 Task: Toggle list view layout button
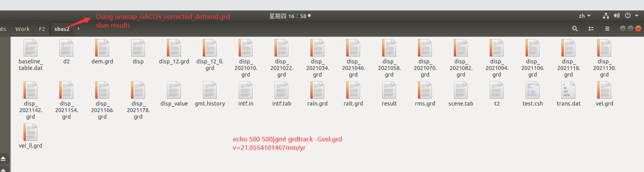[591, 29]
